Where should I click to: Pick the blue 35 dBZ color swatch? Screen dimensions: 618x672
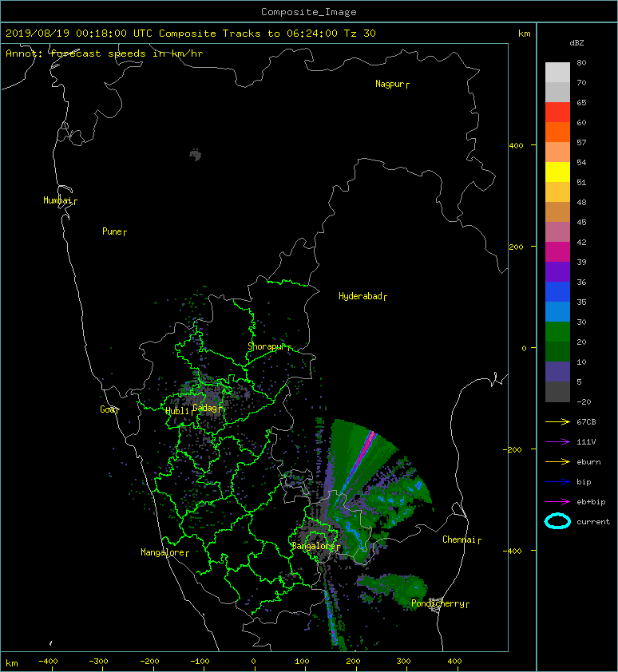[557, 291]
